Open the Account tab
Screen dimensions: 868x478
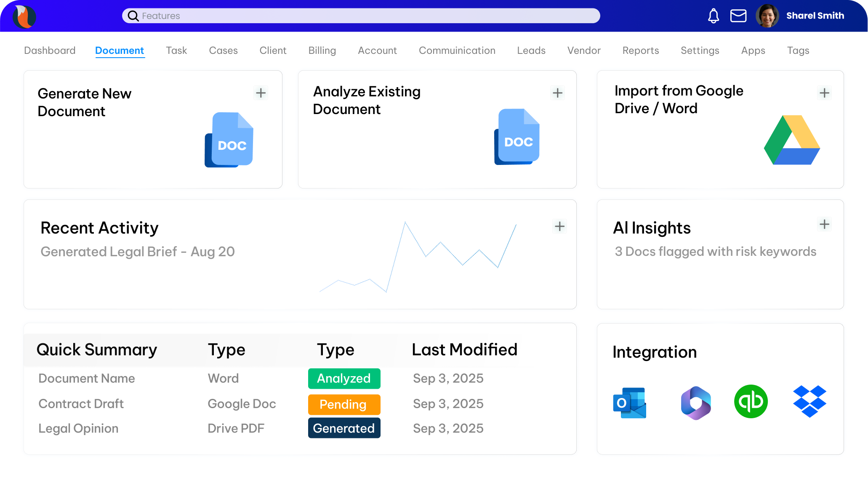coord(377,50)
